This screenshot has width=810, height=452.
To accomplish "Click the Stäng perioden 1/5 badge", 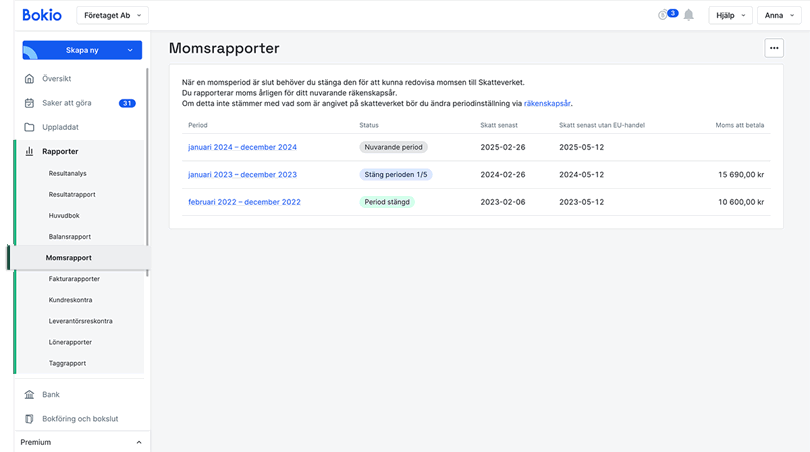I will point(396,175).
